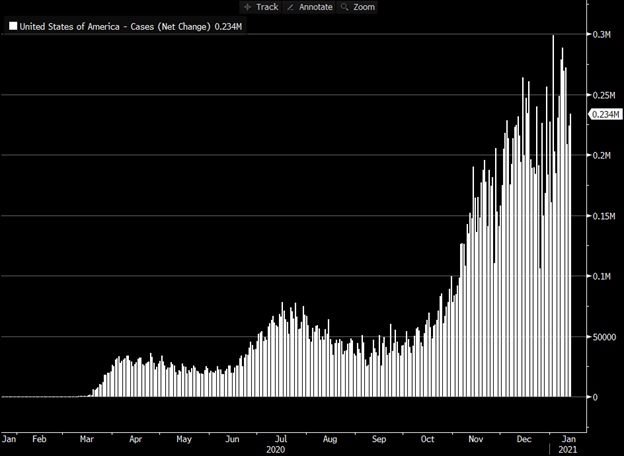Viewport: 624px width, 456px height.
Task: Enable the Zoom magnifier tool
Action: click(357, 7)
